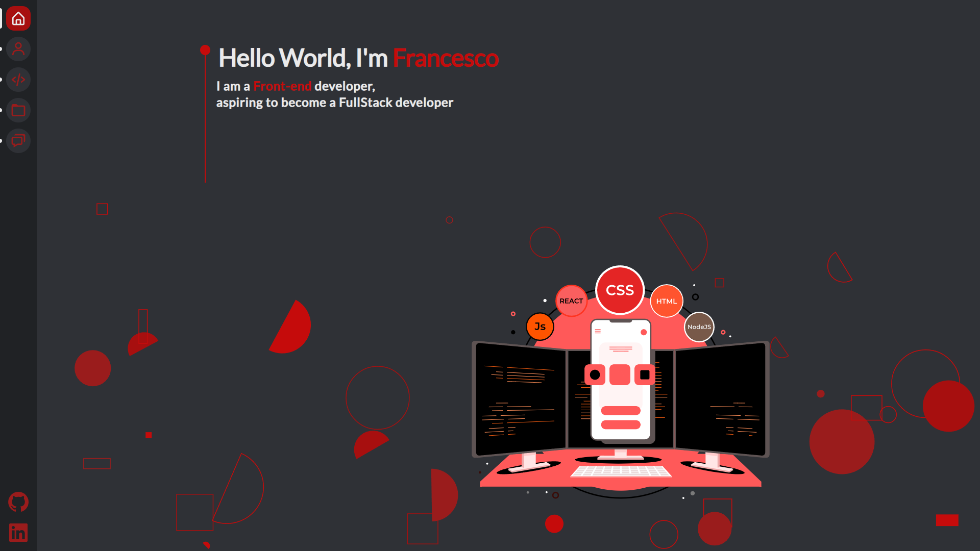Screen dimensions: 980x551
Task: Click the phone mockup in the illustration
Action: [621, 380]
